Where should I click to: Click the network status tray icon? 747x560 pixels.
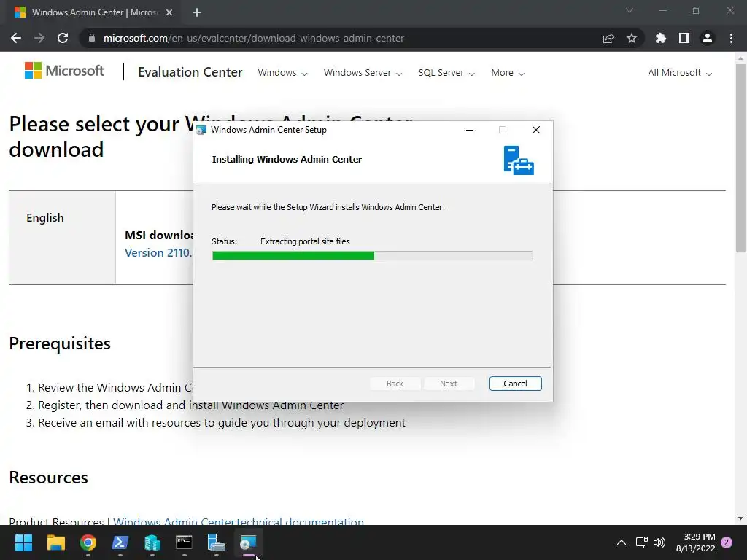point(642,542)
